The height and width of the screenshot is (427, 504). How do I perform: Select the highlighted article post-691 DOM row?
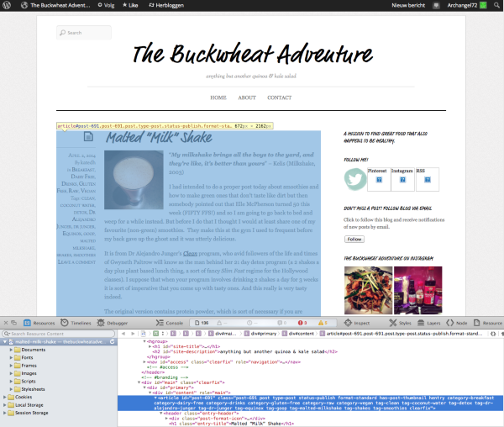(x=311, y=403)
